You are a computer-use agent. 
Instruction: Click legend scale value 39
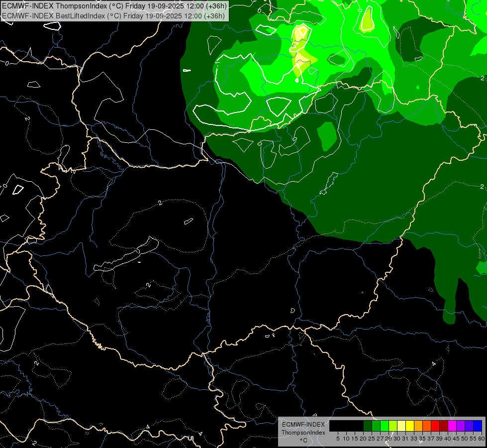point(439,439)
